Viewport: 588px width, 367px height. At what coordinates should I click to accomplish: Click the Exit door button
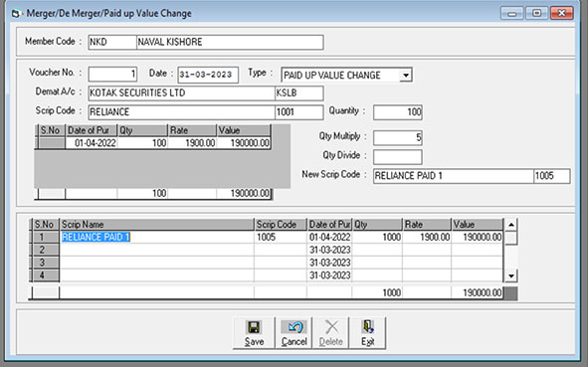(367, 333)
